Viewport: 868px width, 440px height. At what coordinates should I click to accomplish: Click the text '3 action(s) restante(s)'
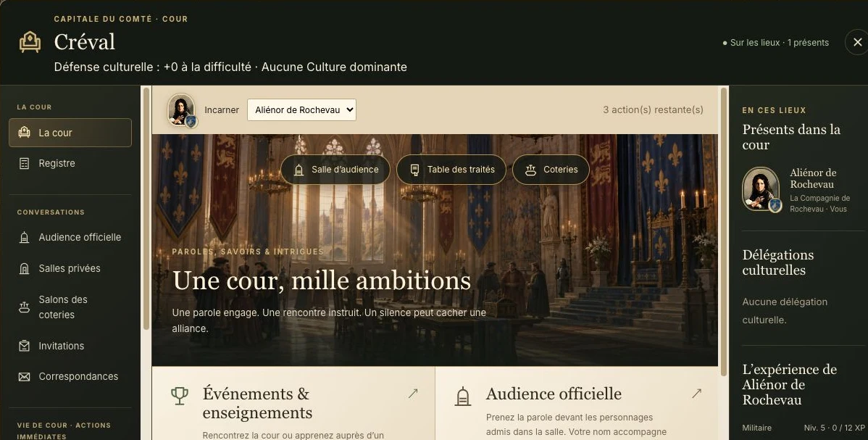(x=654, y=109)
